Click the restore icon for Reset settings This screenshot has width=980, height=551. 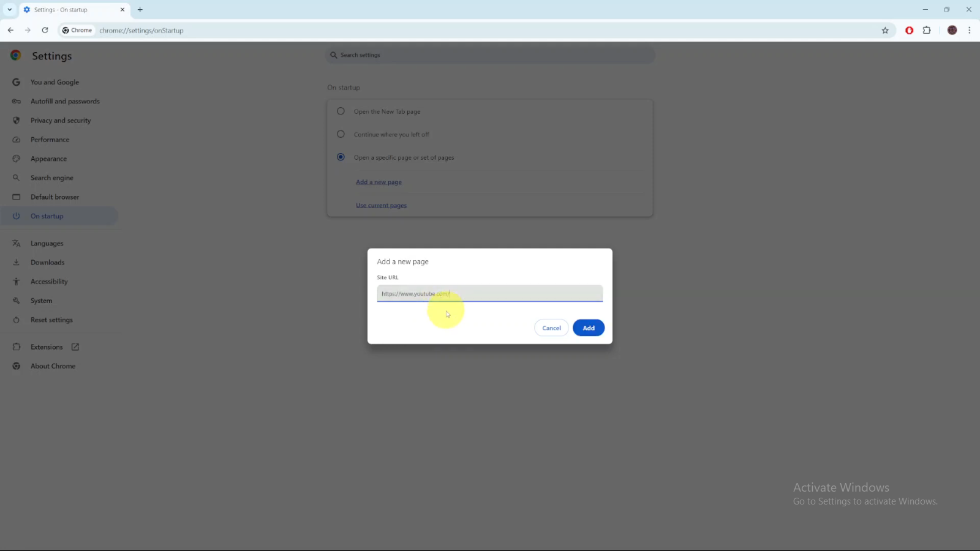[17, 320]
